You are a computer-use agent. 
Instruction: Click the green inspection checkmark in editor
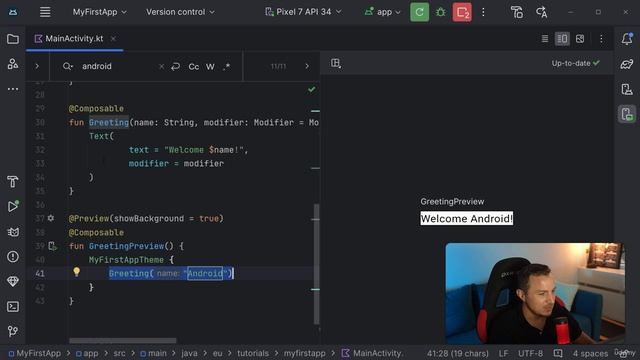pos(311,89)
